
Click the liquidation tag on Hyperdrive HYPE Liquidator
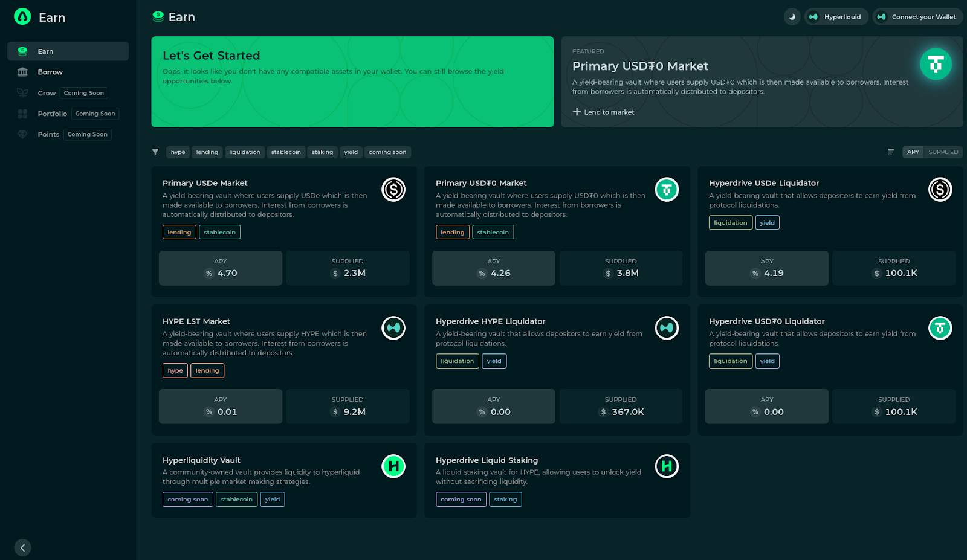(x=457, y=361)
